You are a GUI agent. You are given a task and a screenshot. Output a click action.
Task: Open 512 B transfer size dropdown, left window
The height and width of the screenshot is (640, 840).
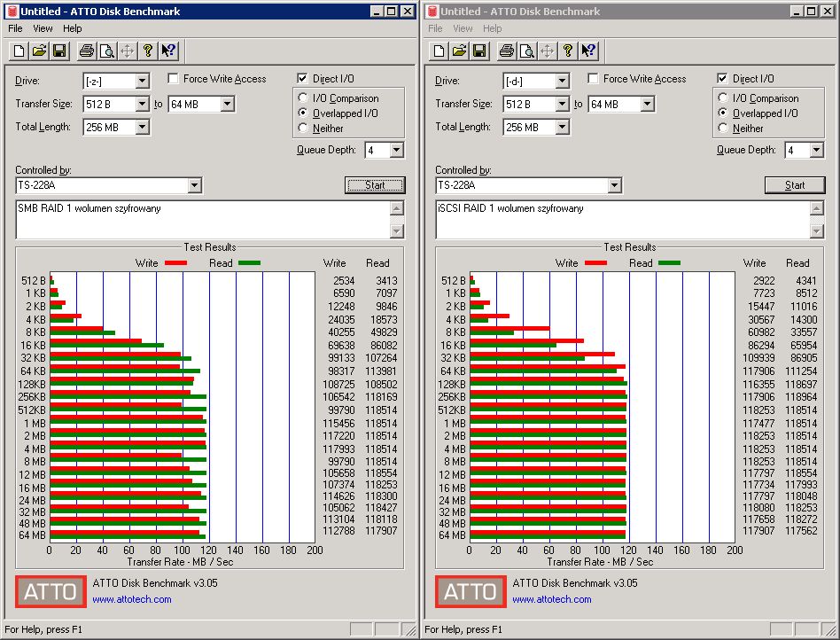[142, 104]
